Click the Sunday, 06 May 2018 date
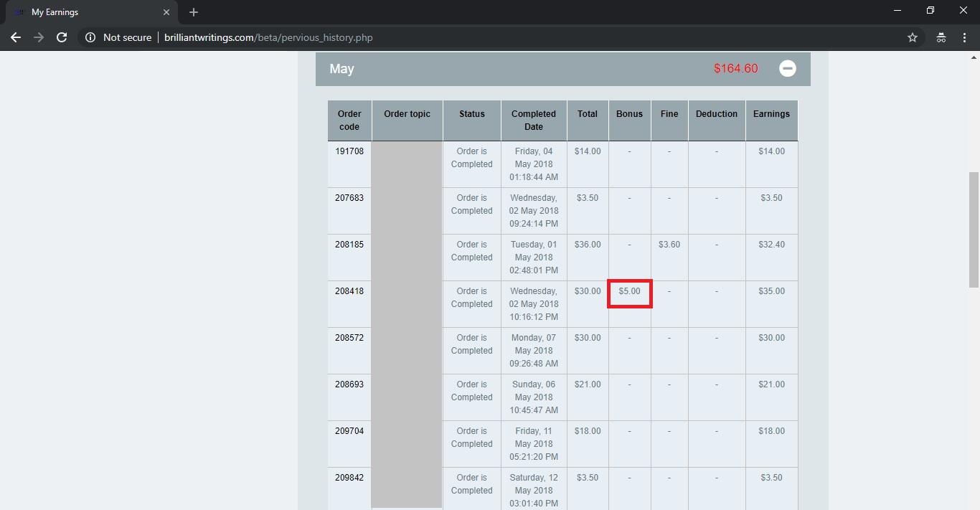This screenshot has height=510, width=980. point(534,397)
